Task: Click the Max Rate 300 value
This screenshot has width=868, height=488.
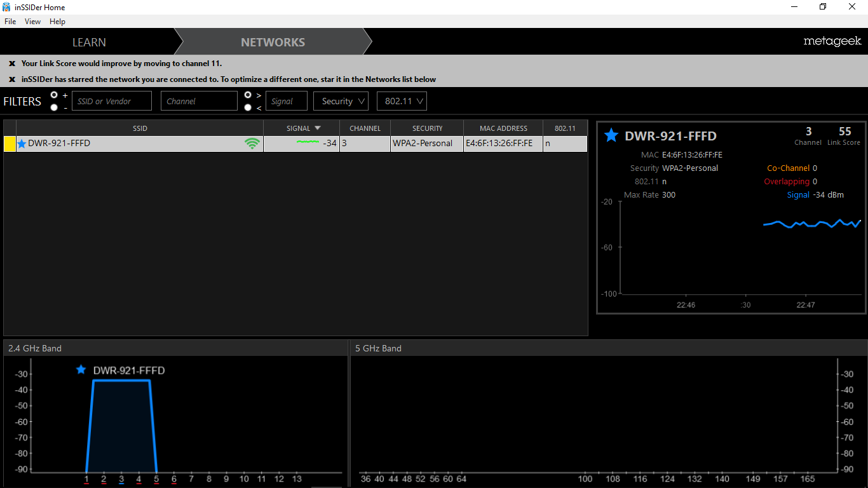Action: [x=668, y=195]
